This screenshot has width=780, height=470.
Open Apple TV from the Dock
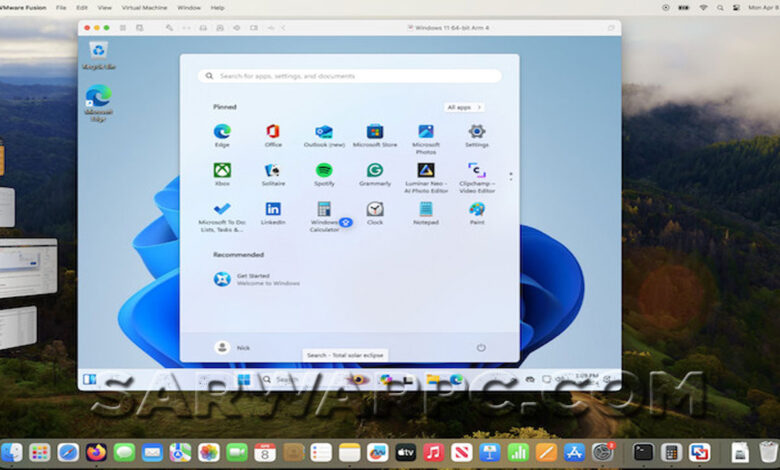[405, 452]
